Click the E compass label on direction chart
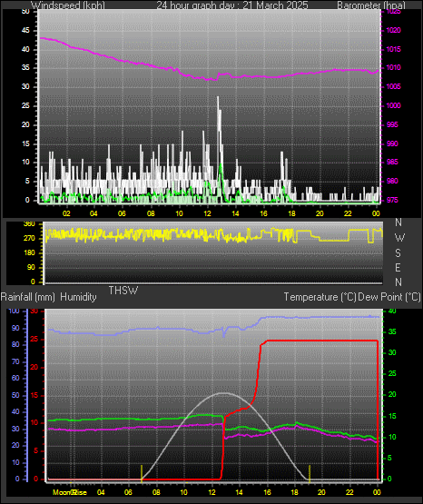Viewport: 423px width, 504px height. point(398,267)
